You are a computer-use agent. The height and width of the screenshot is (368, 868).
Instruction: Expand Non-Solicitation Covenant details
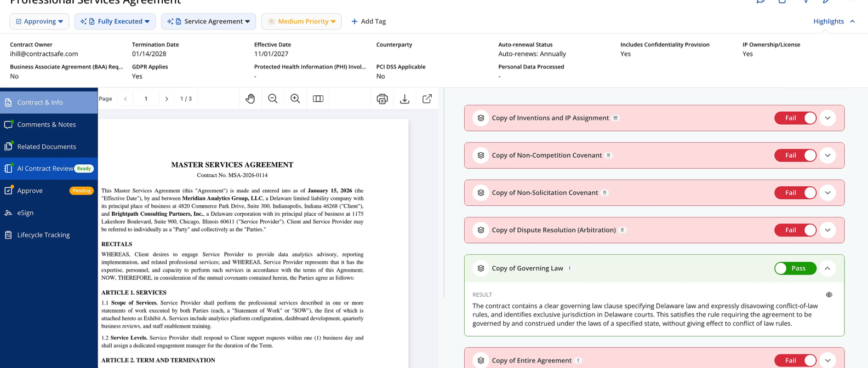pyautogui.click(x=828, y=193)
